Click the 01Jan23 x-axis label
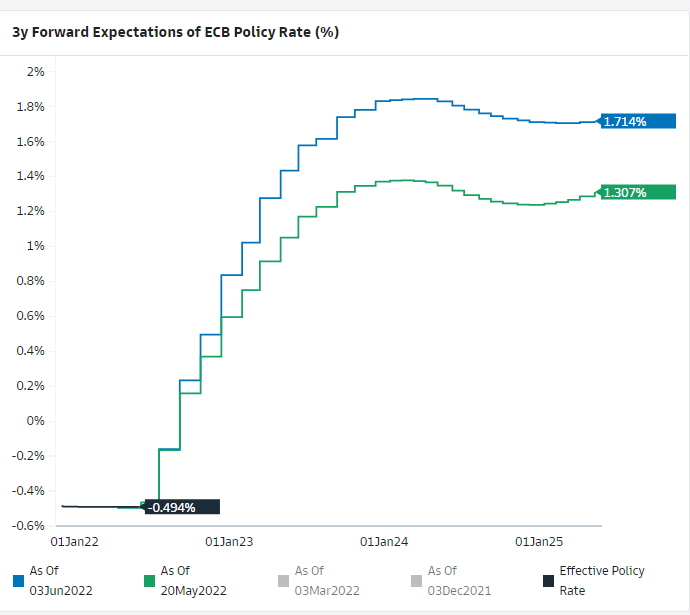The image size is (690, 615). coord(228,542)
